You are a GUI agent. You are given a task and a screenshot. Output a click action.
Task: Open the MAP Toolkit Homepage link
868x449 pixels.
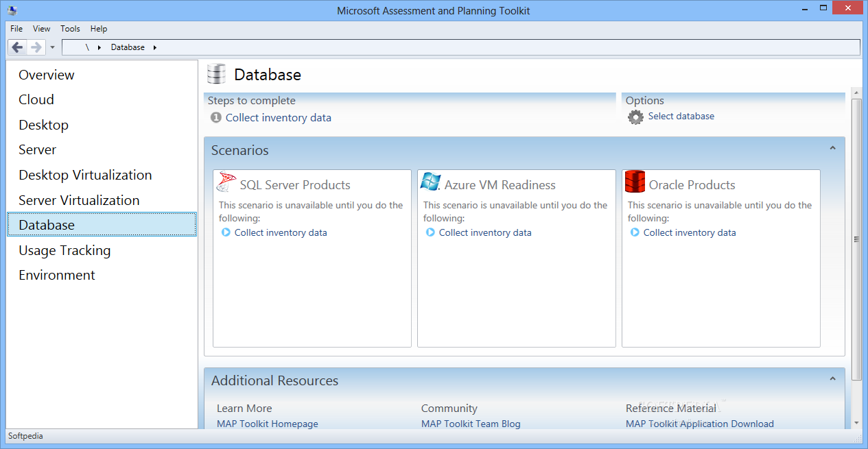coord(267,424)
